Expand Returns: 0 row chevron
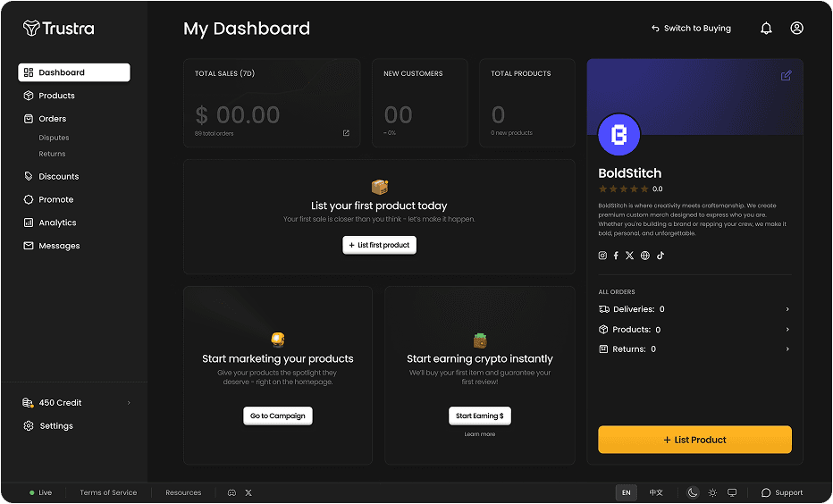The height and width of the screenshot is (504, 833). [x=787, y=349]
